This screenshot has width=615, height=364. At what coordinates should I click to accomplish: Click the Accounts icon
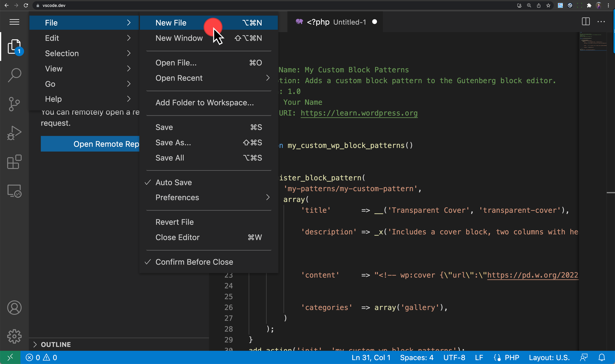(14, 308)
